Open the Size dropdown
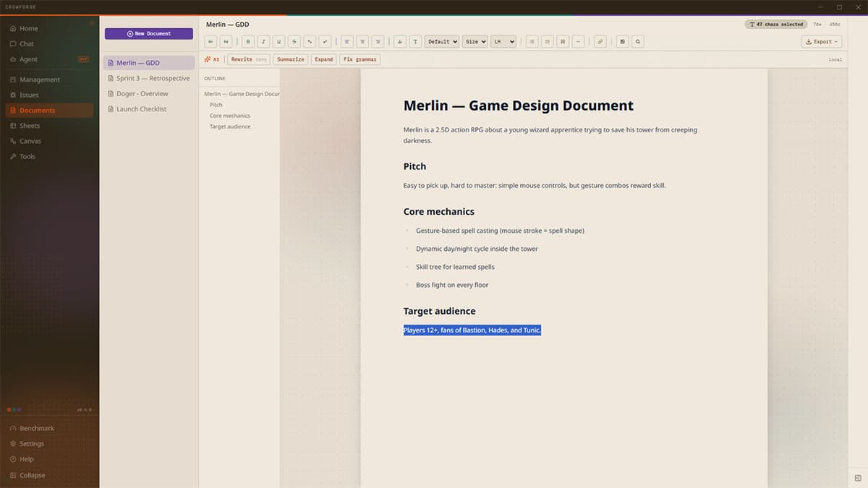 (475, 42)
